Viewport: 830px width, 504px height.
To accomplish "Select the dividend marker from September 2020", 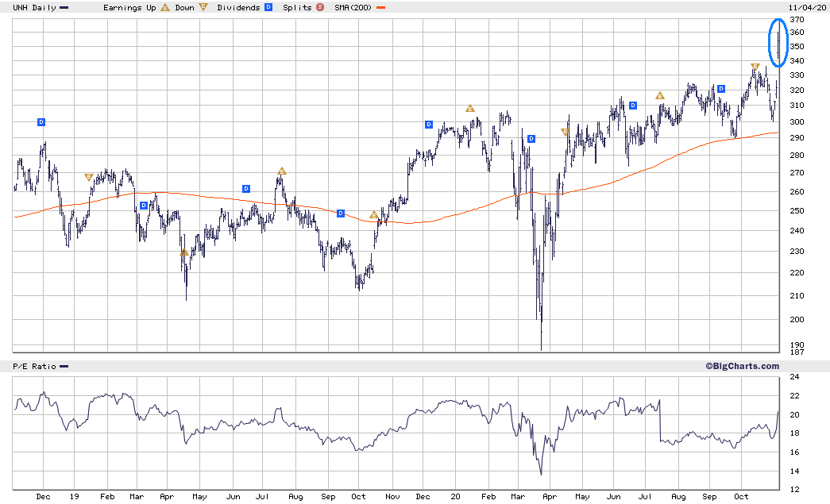I will click(721, 89).
